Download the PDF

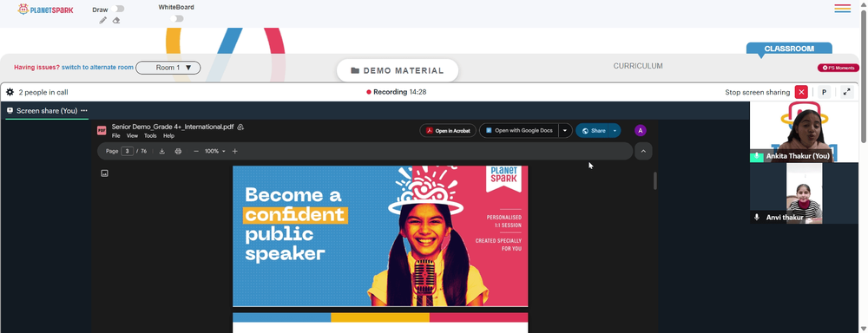tap(162, 151)
